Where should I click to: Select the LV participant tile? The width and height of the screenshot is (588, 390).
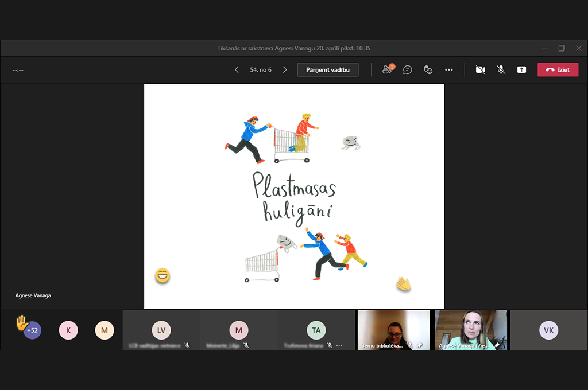point(161,330)
